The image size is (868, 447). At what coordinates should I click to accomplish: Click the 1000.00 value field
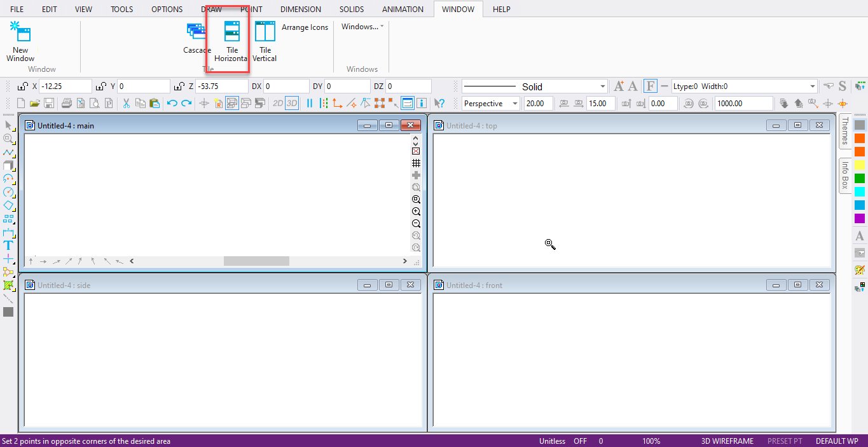(744, 104)
